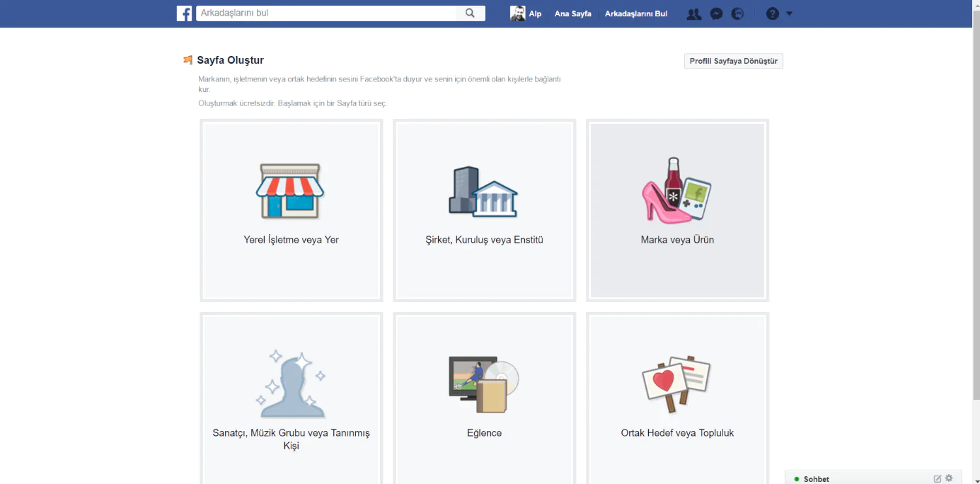Viewport: 980px width, 484px height.
Task: Go to Ana Sayfa
Action: click(x=572, y=13)
